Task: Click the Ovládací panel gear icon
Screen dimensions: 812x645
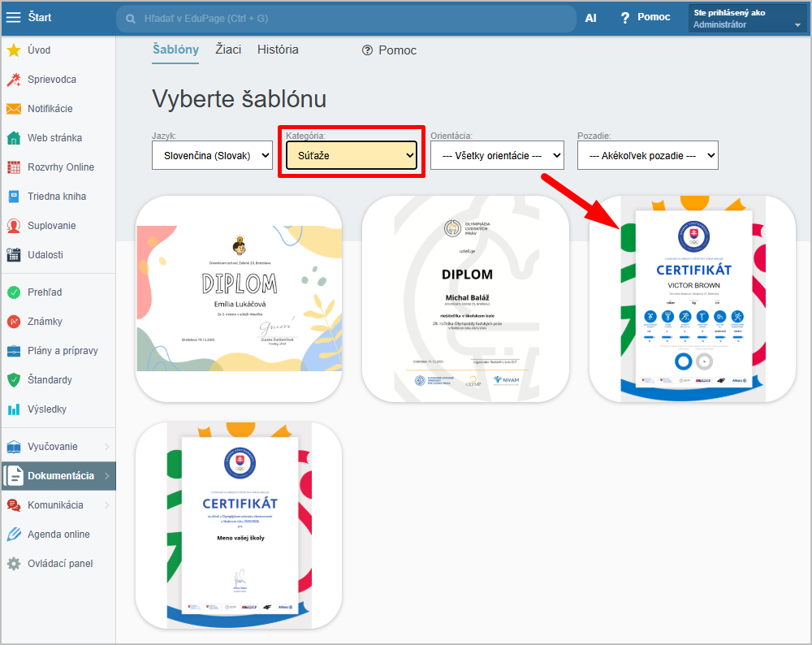Action: [x=14, y=564]
